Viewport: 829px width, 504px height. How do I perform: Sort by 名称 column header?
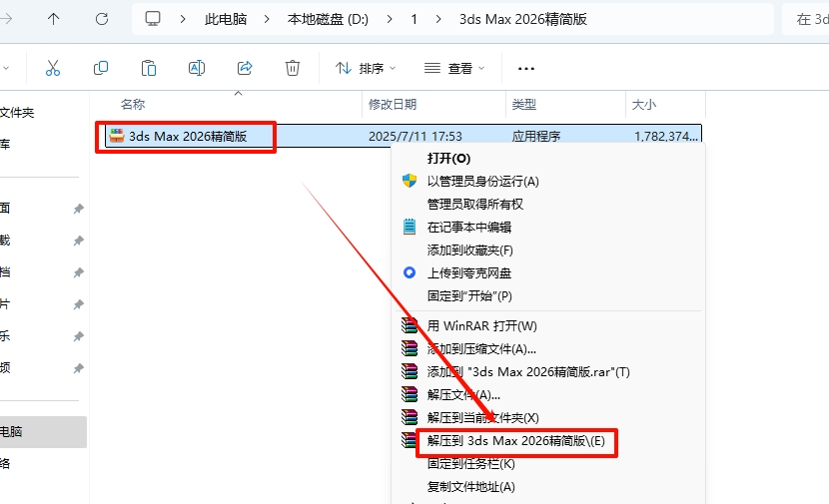[133, 105]
